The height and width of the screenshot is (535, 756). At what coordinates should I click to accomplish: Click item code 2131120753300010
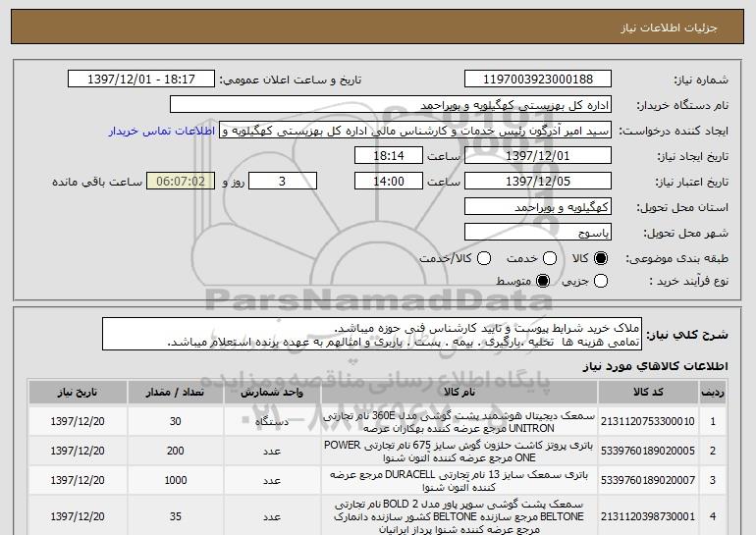pyautogui.click(x=648, y=421)
